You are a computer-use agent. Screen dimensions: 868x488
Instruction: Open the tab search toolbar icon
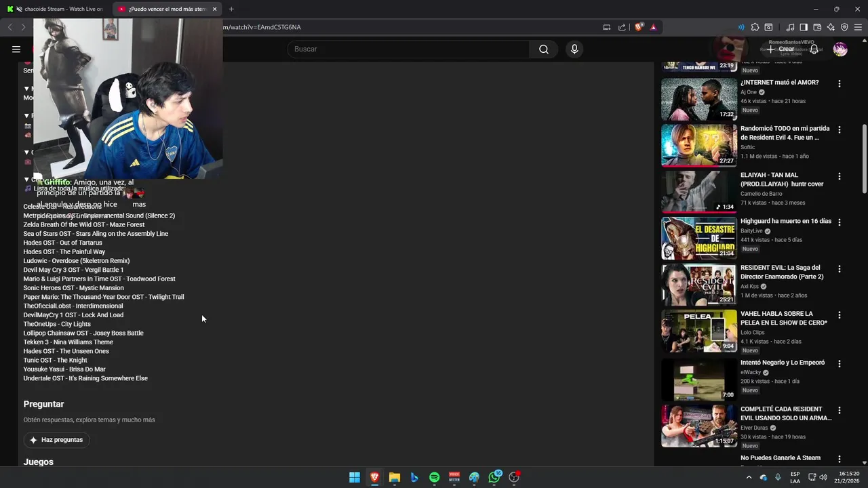768,27
